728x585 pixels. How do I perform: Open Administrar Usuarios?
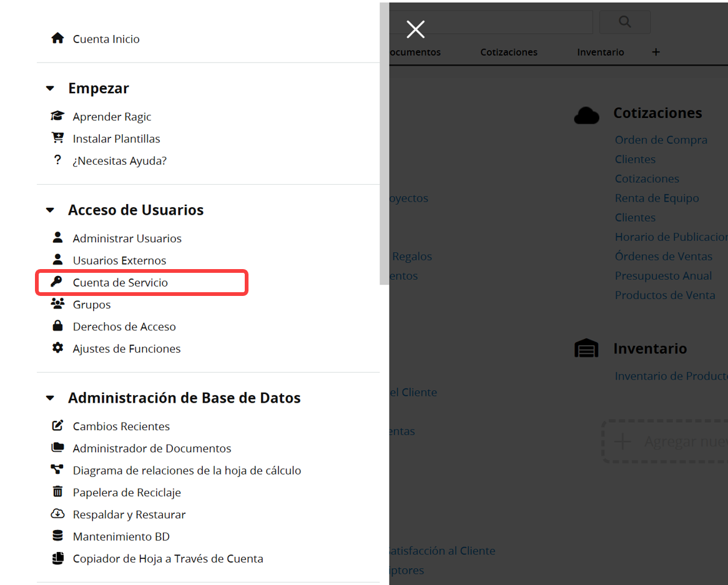point(127,238)
